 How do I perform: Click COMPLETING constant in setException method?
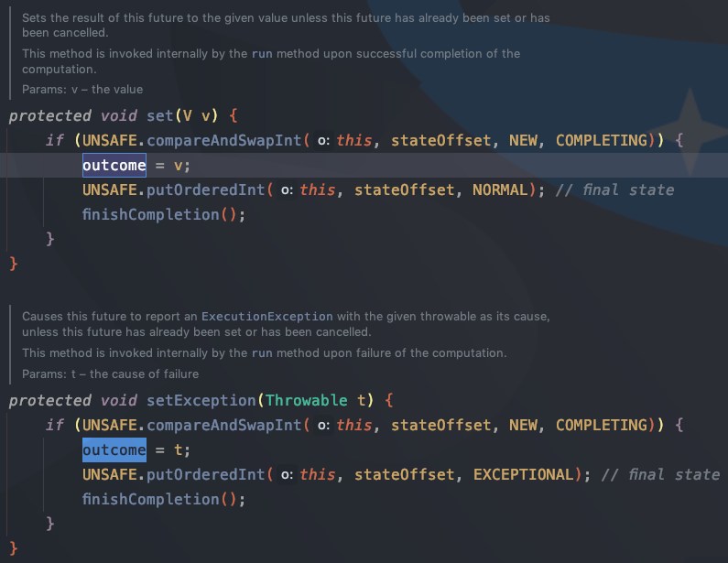point(602,425)
